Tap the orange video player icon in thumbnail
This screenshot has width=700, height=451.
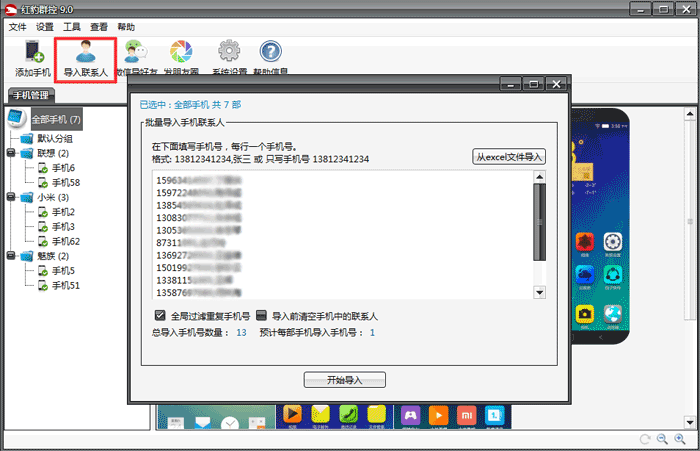[292, 414]
